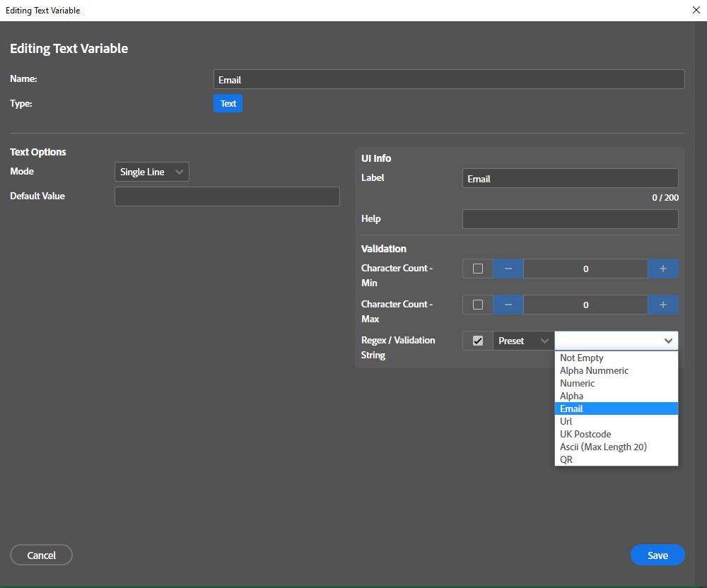Choose the UK Postcode preset option
The width and height of the screenshot is (707, 588).
[585, 434]
